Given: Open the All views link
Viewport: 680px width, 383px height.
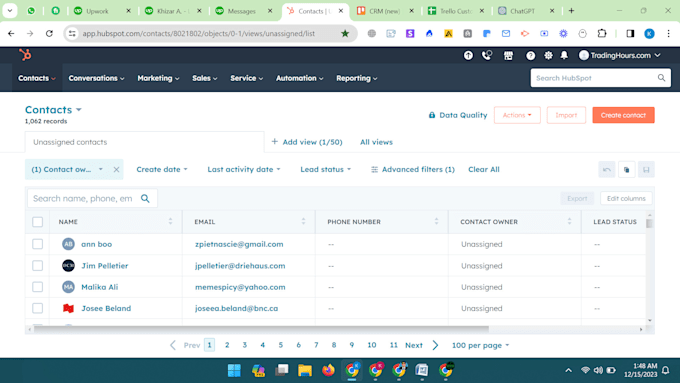Looking at the screenshot, I should (376, 142).
